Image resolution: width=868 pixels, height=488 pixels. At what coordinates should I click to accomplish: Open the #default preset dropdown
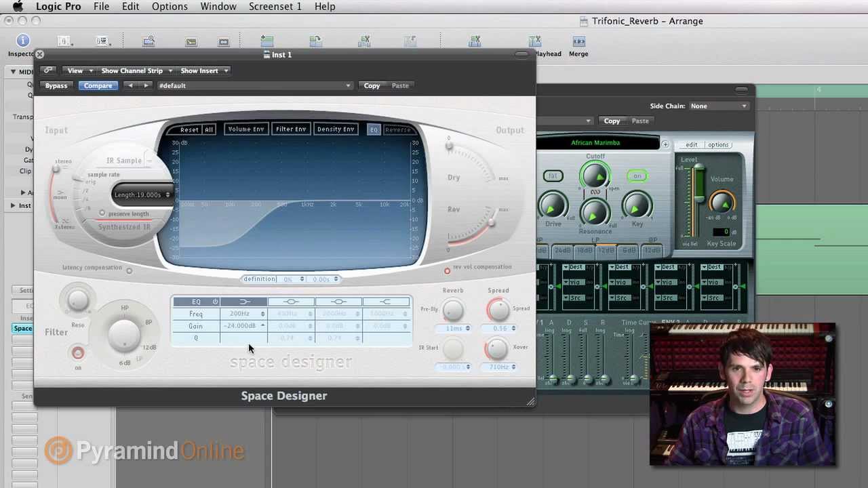coord(254,85)
